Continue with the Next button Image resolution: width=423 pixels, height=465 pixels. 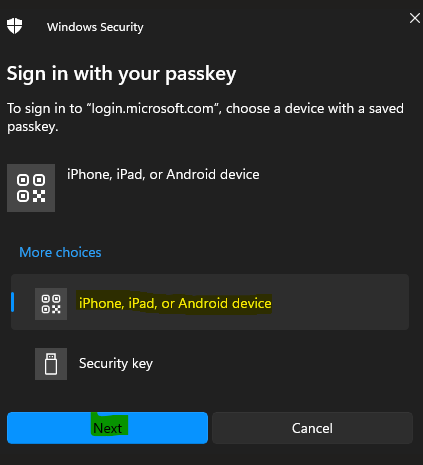[x=107, y=428]
